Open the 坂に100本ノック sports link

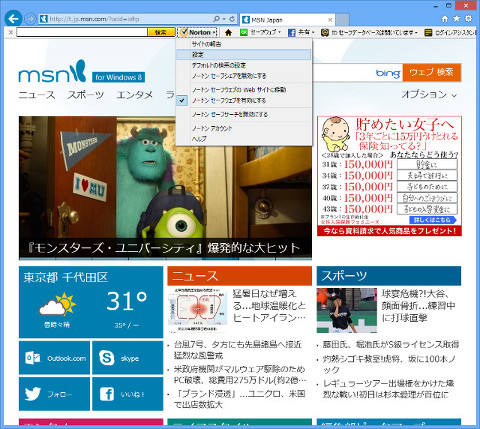coord(389,364)
